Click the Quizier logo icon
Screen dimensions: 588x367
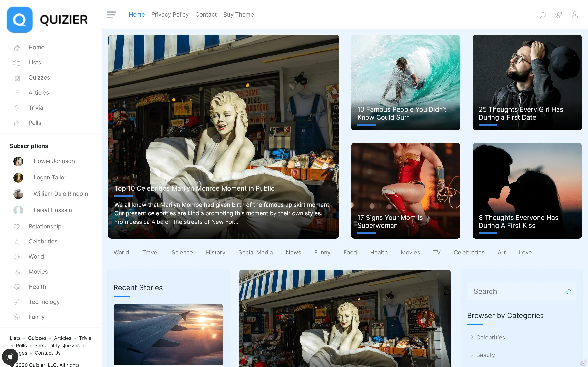pos(19,19)
